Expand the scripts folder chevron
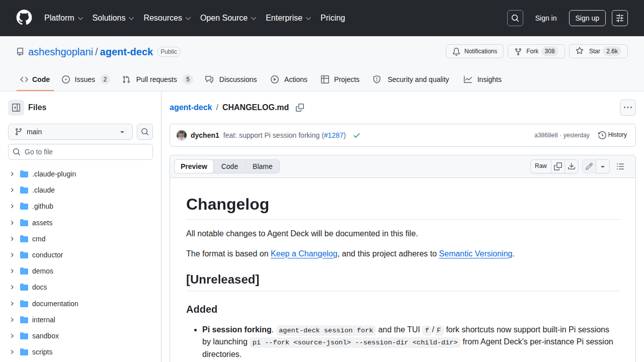Screen dimensions: 644x362 [x=12, y=352]
